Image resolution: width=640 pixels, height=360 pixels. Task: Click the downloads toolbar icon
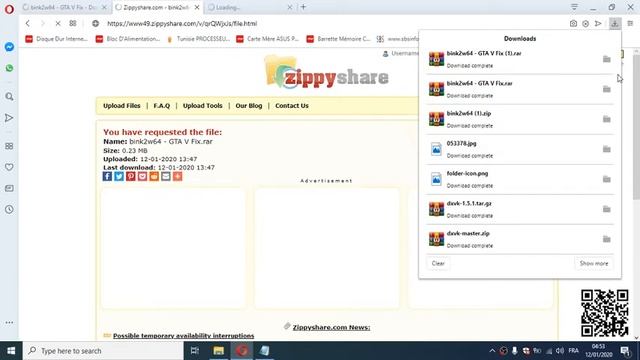click(x=615, y=24)
